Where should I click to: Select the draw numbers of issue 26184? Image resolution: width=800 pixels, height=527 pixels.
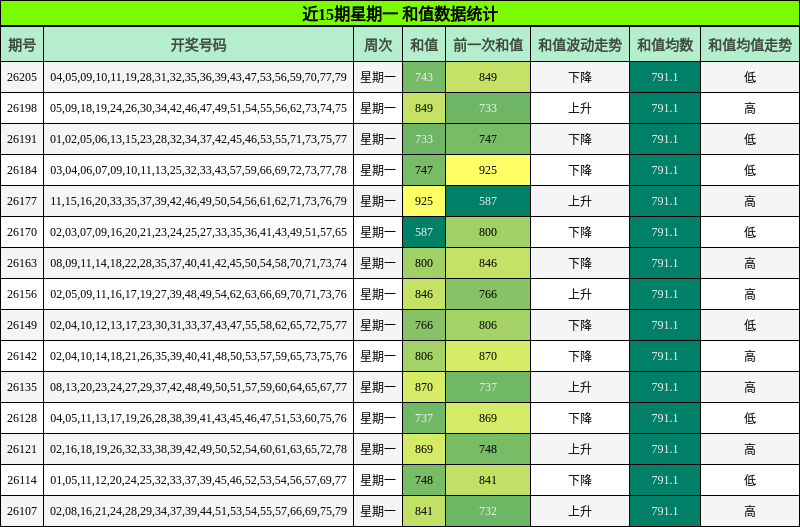point(198,170)
